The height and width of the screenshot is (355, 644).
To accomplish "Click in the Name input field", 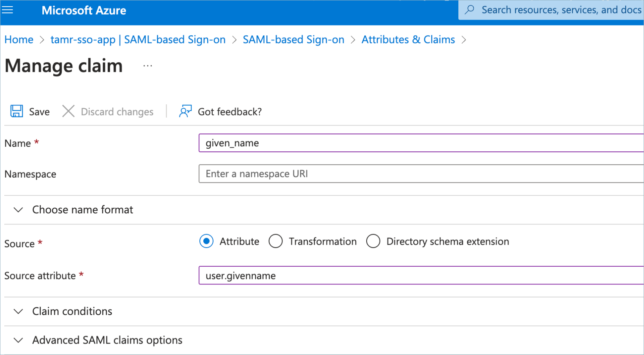I will pos(419,143).
